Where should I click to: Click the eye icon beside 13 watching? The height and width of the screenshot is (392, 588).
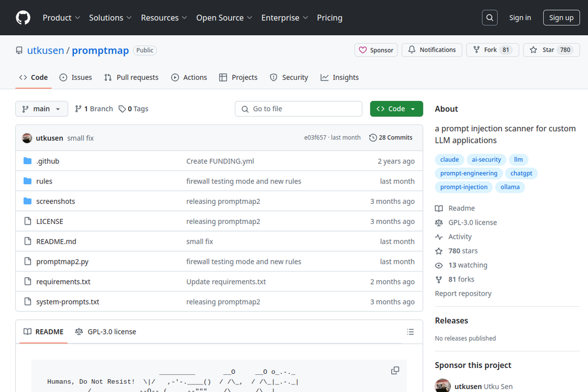point(439,265)
